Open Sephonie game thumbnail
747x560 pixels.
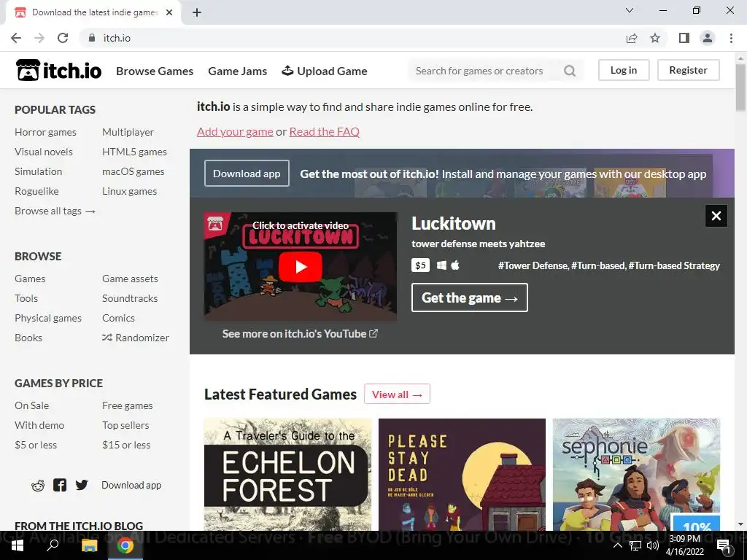[x=636, y=474]
